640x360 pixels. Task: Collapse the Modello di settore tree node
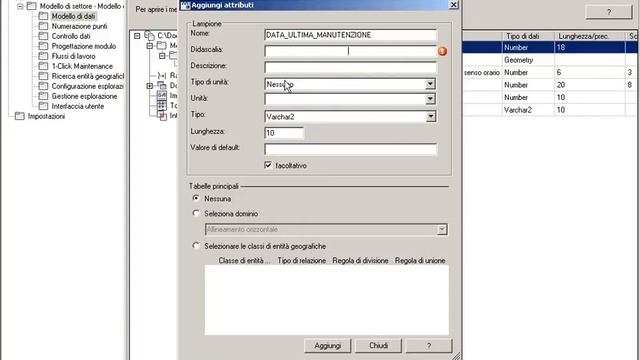(x=20, y=6)
